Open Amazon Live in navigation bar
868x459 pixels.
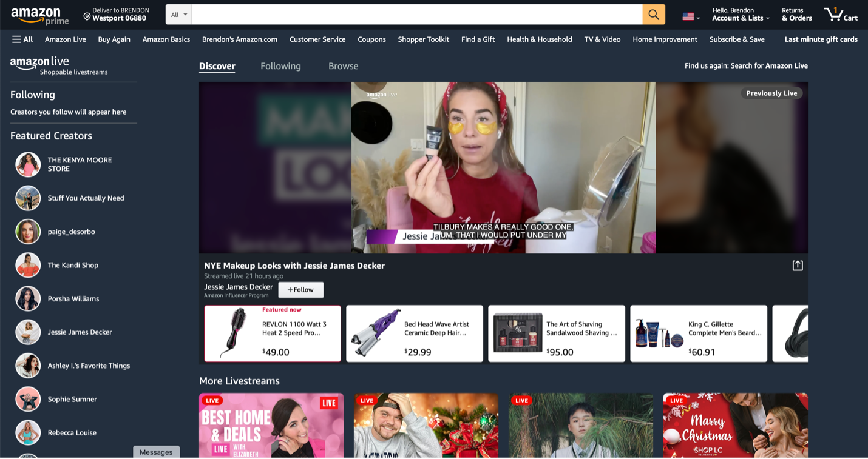tap(66, 39)
